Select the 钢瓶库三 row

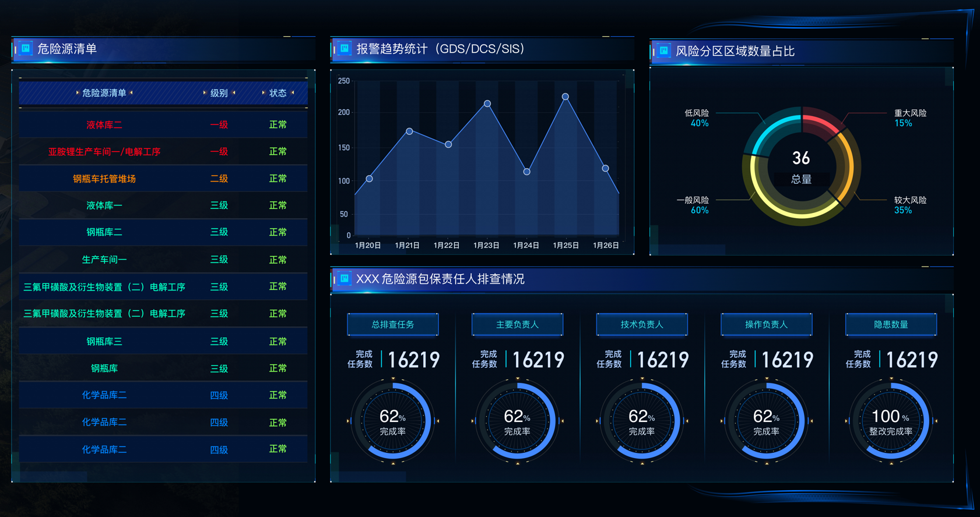coord(163,341)
